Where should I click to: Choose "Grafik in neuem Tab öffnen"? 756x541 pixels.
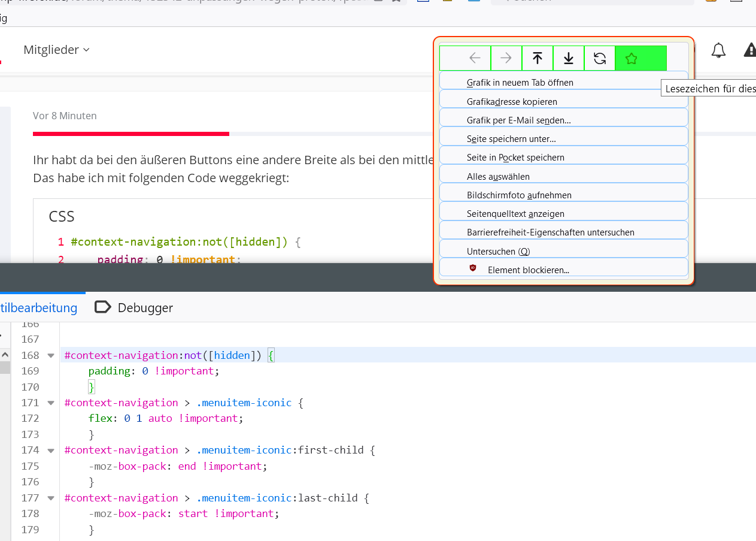[x=520, y=83]
